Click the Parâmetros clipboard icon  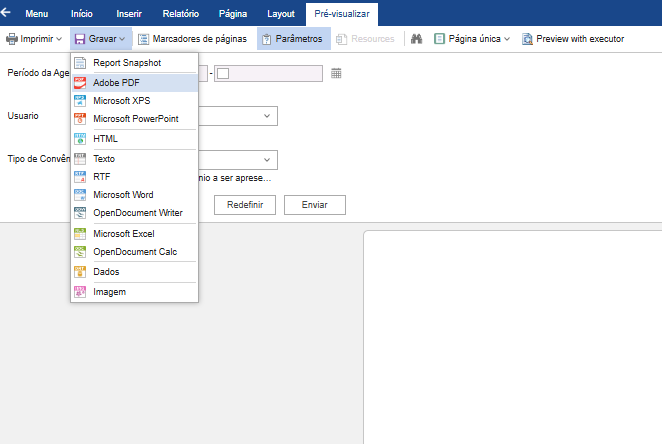tap(266, 39)
